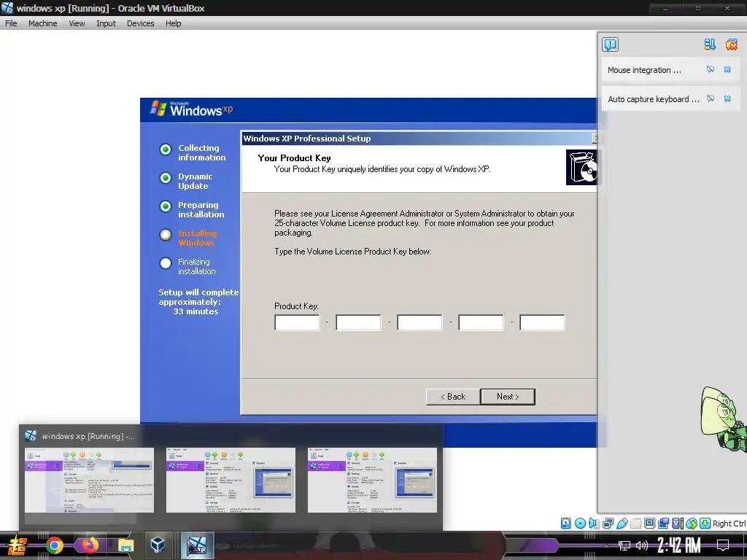The height and width of the screenshot is (560, 747).
Task: Click 'Collecting information' setup step
Action: (201, 153)
